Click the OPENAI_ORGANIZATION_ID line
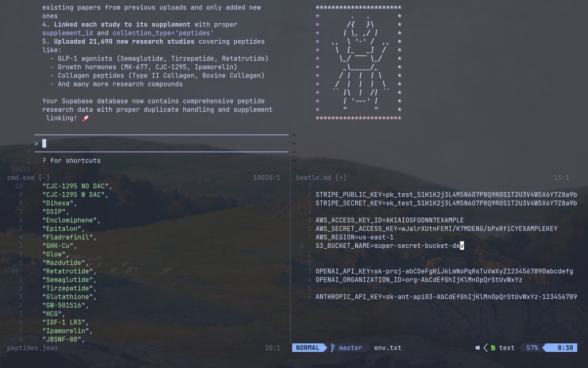Image resolution: width=588 pixels, height=368 pixels. point(419,280)
